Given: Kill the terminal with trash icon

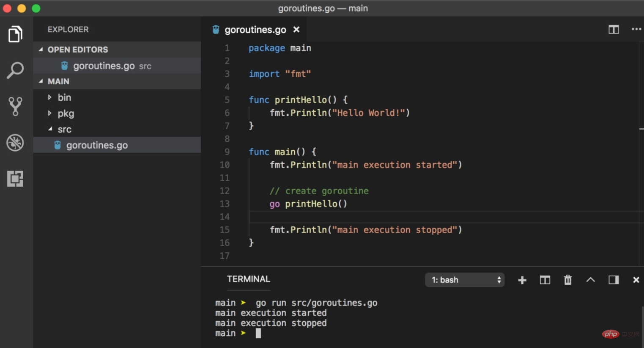Looking at the screenshot, I should tap(567, 280).
